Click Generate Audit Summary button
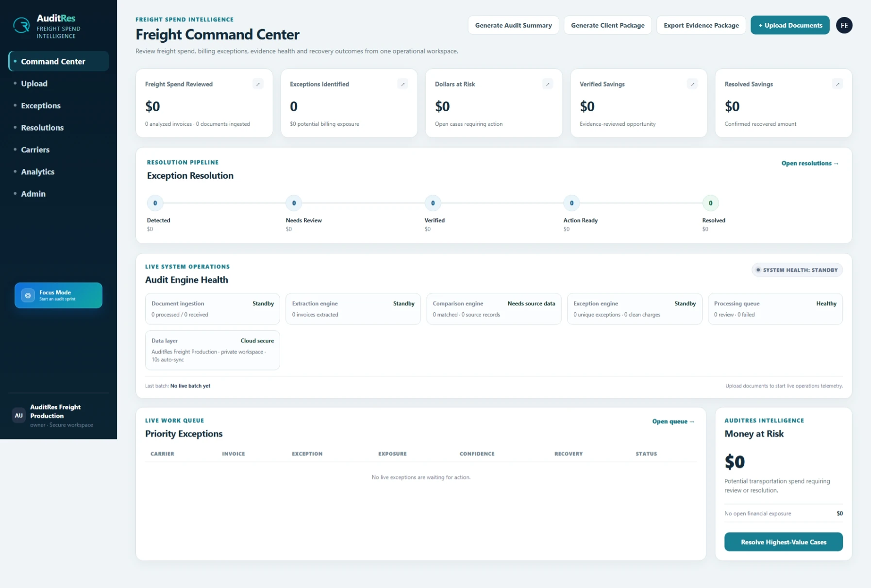 coord(513,25)
